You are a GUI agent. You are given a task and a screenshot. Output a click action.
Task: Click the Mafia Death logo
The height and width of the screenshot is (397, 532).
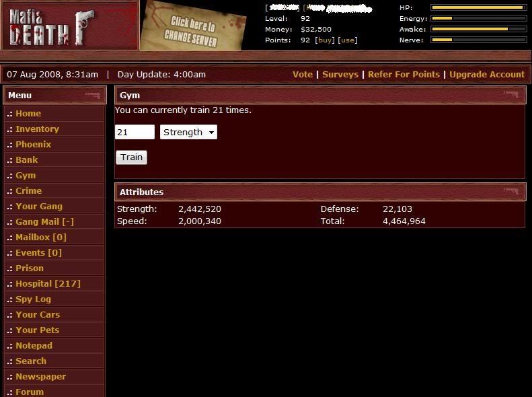(x=50, y=25)
